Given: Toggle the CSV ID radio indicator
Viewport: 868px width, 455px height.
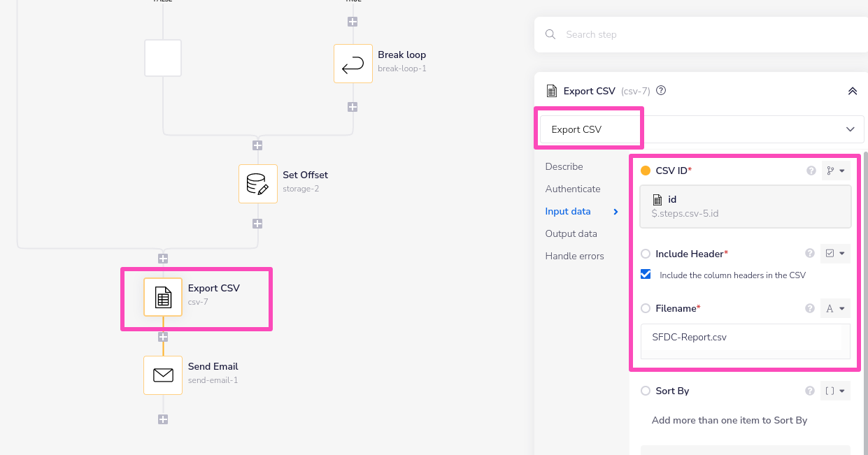Looking at the screenshot, I should click(646, 171).
